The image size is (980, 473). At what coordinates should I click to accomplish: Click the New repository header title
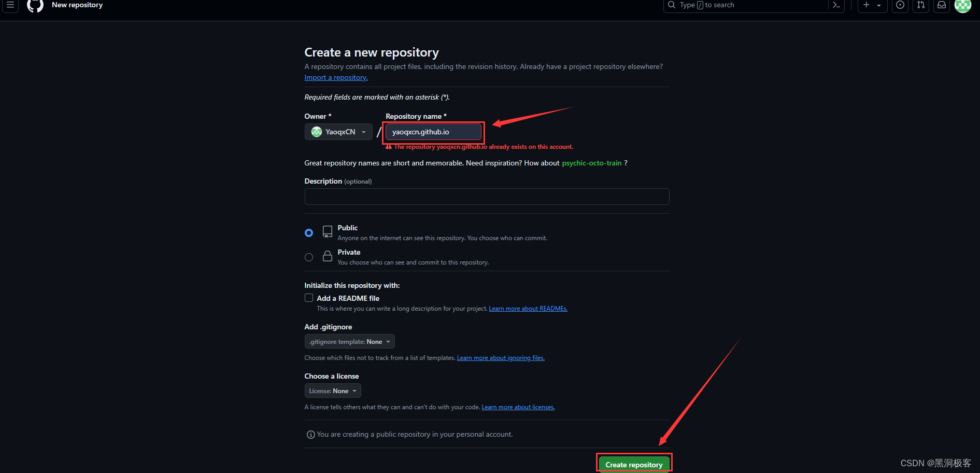77,5
